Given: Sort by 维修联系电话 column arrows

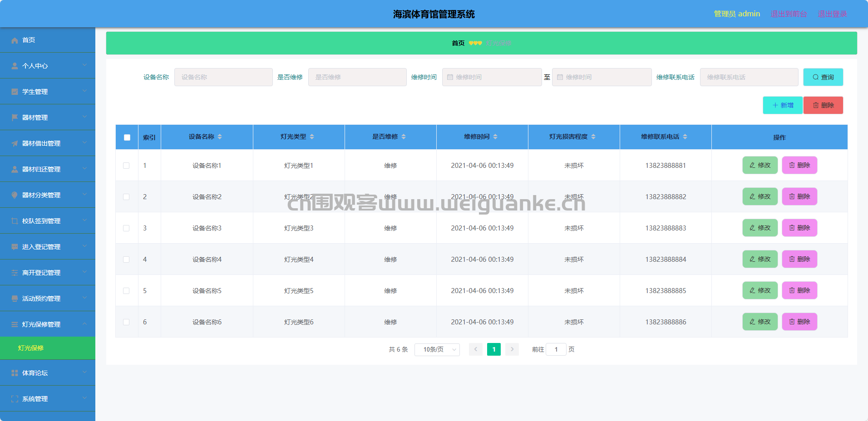Looking at the screenshot, I should click(x=685, y=137).
